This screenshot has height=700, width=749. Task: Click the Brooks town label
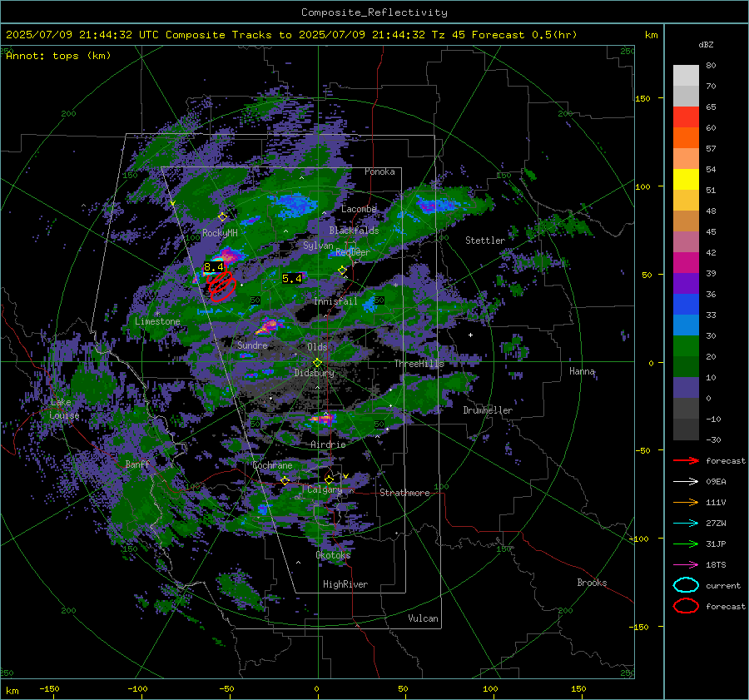click(592, 583)
